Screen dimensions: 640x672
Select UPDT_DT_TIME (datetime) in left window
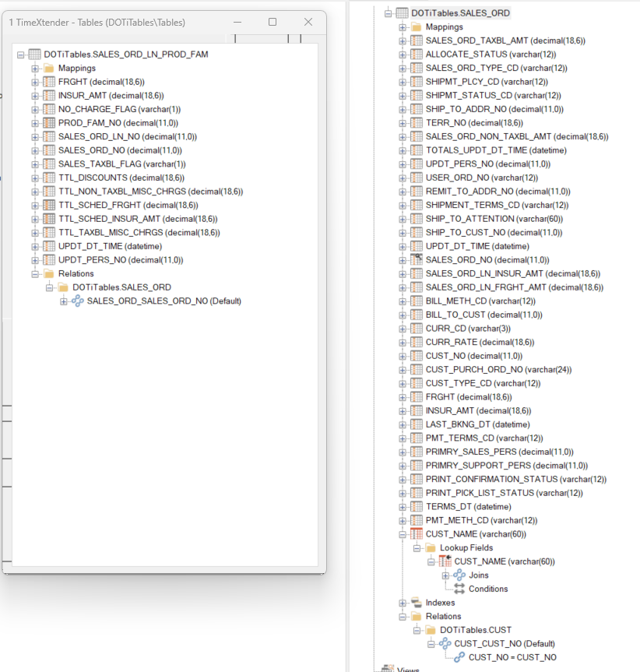[110, 246]
